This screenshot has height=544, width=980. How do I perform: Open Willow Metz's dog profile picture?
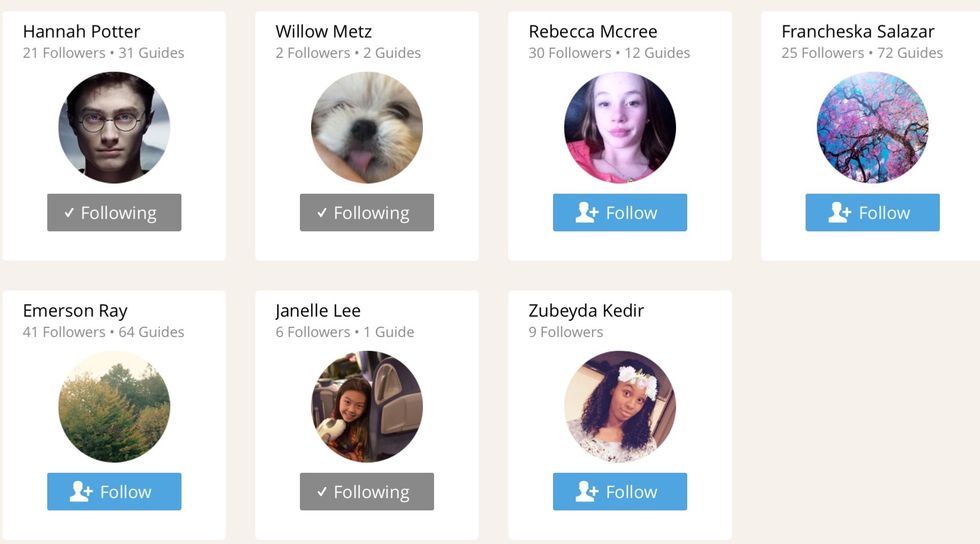(367, 128)
